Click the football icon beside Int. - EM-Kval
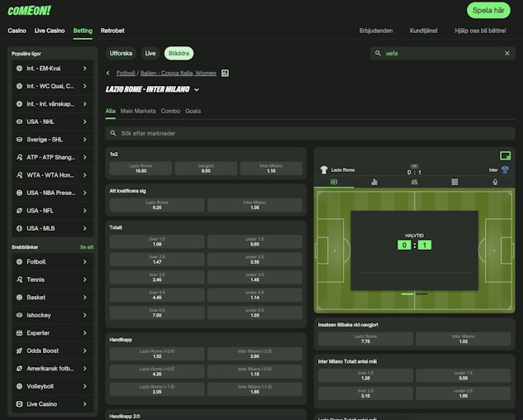523x420 pixels. (x=19, y=69)
